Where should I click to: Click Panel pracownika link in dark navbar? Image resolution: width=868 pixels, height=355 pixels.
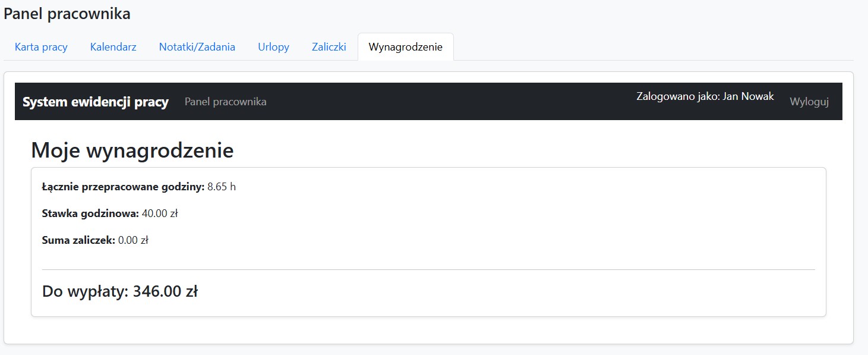point(225,102)
